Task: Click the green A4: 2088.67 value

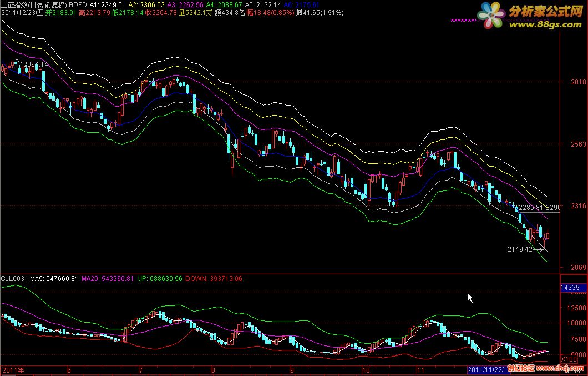Action: (224, 5)
